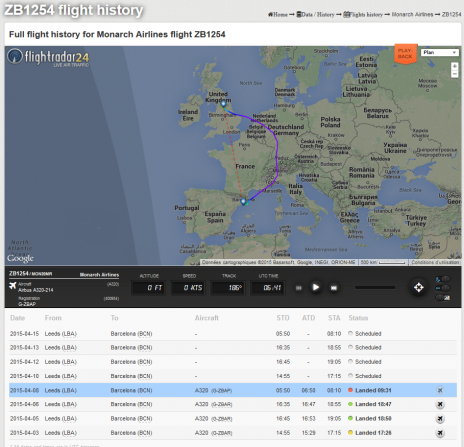Screen dimensions: 464x447
Task: Skip playback forward with fast-forward button
Action: (x=334, y=288)
